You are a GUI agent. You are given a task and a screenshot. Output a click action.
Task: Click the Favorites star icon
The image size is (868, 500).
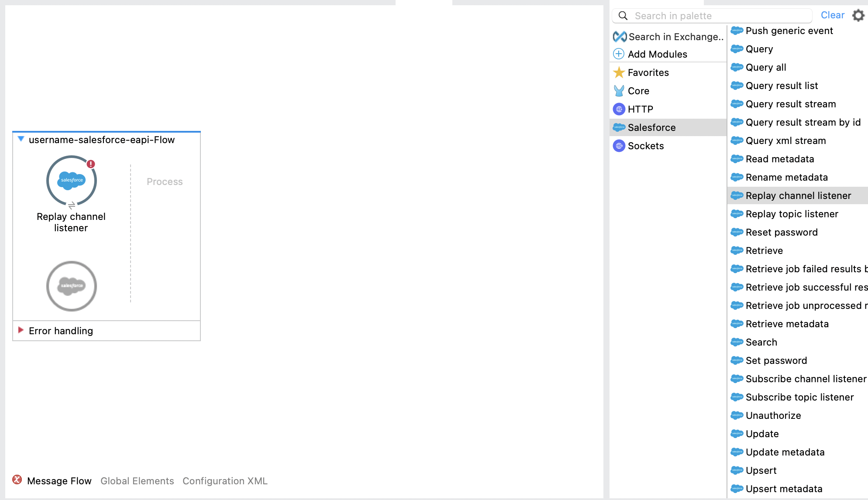pyautogui.click(x=619, y=72)
